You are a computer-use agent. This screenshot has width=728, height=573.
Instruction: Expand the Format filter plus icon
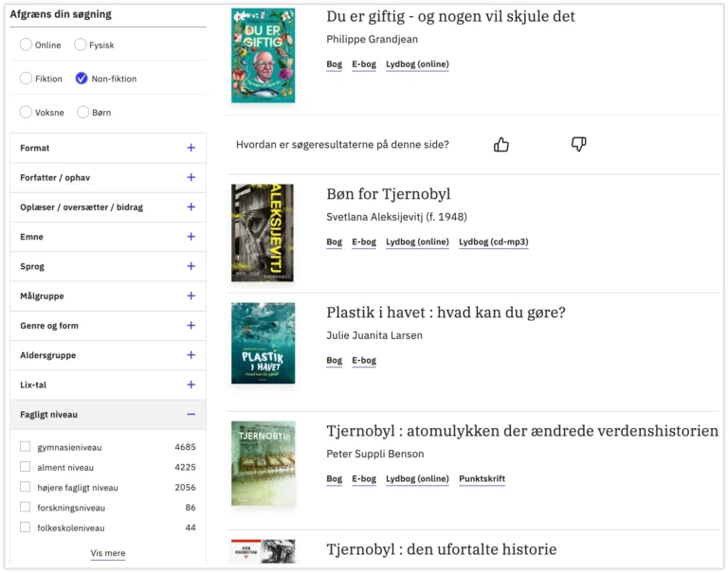click(191, 148)
